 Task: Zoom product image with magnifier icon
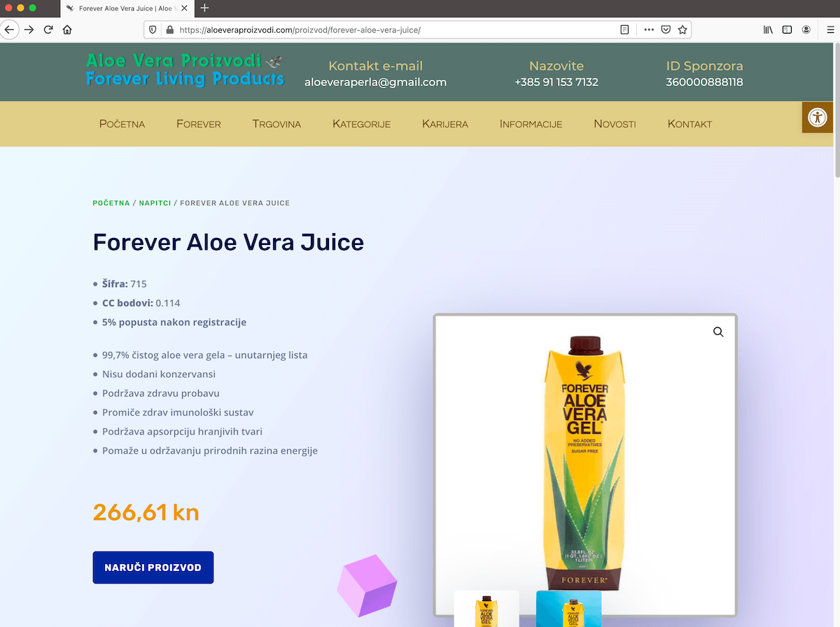click(718, 332)
